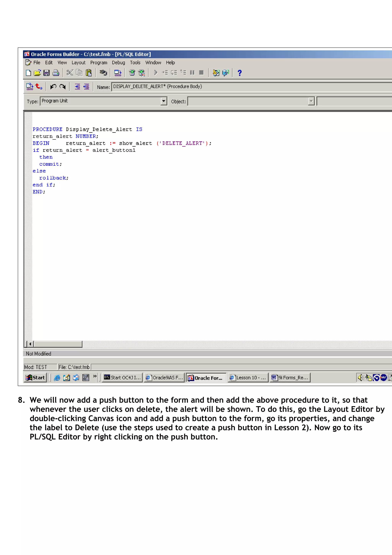The image size is (392, 555).
Task: Click the blue question mark Help icon
Action: [240, 73]
